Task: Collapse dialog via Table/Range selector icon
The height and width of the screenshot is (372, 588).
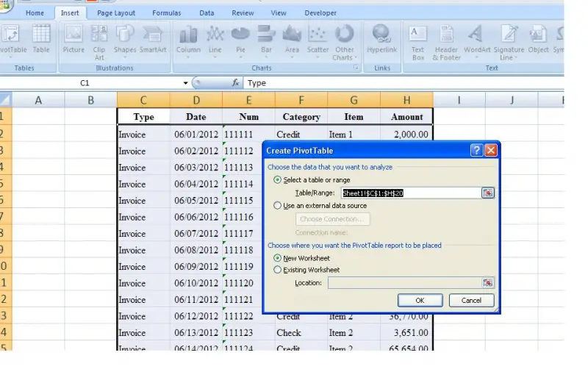Action: (487, 193)
